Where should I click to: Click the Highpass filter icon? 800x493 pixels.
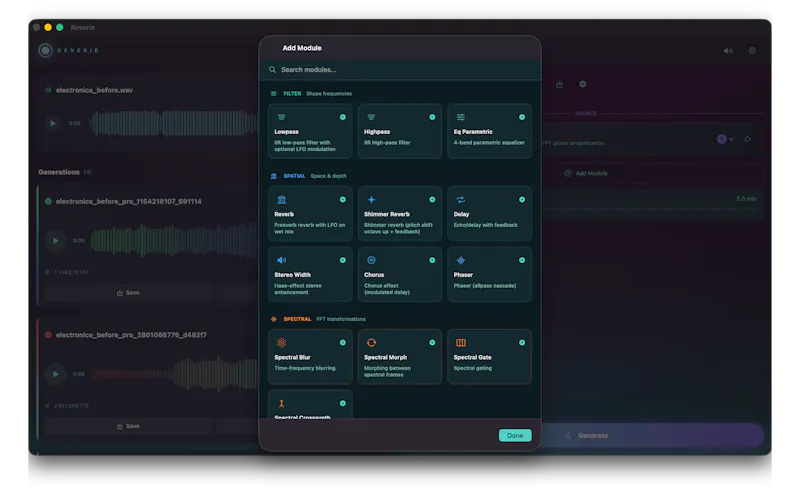pos(371,117)
